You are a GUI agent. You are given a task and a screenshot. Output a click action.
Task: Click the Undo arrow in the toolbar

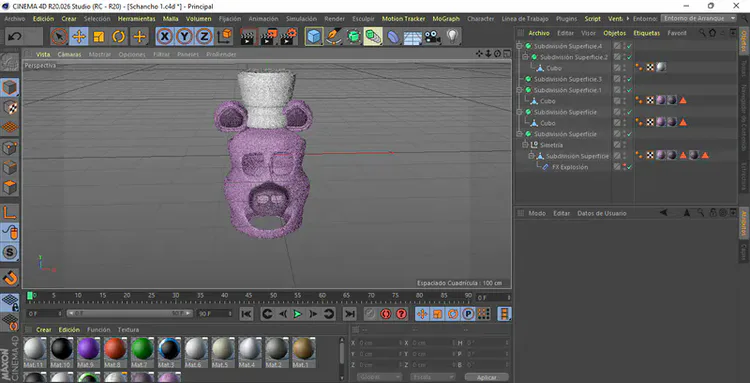point(15,36)
